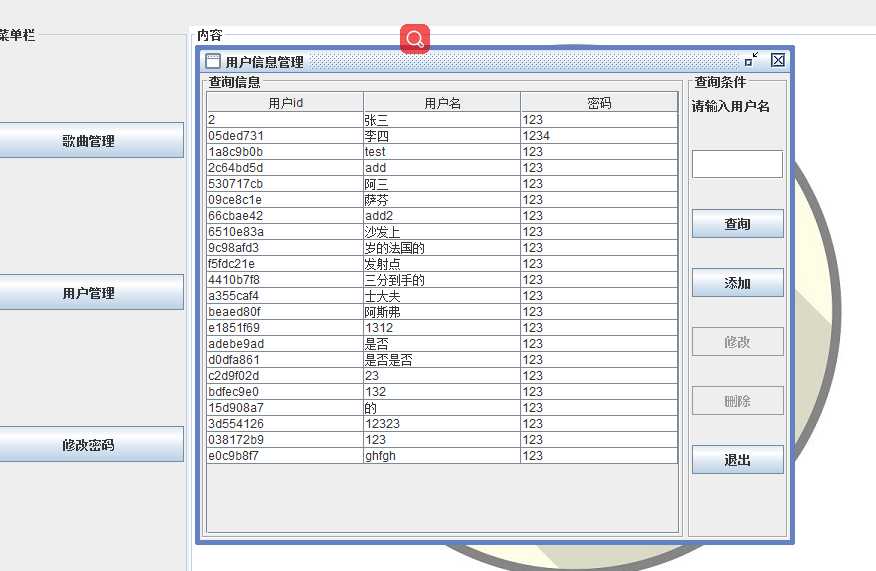The width and height of the screenshot is (876, 571).
Task: Select username cell 岁的法国的
Action: tap(442, 248)
